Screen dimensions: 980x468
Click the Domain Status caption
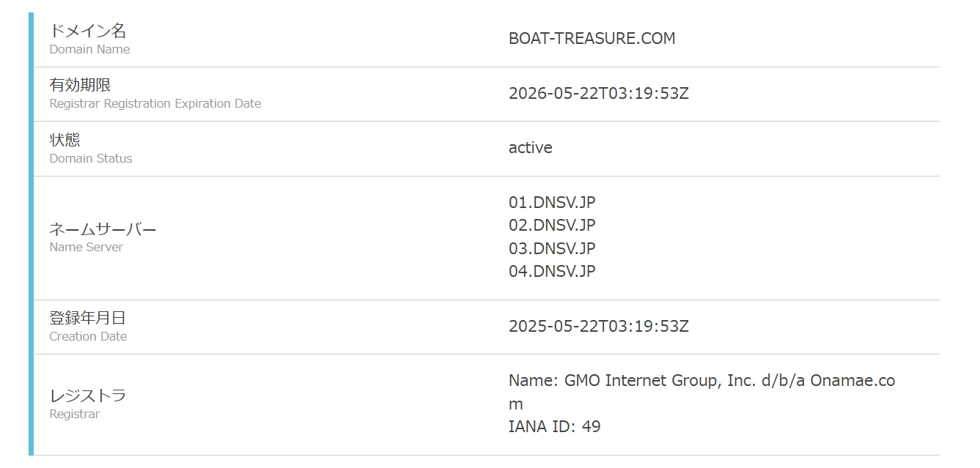pos(91,158)
